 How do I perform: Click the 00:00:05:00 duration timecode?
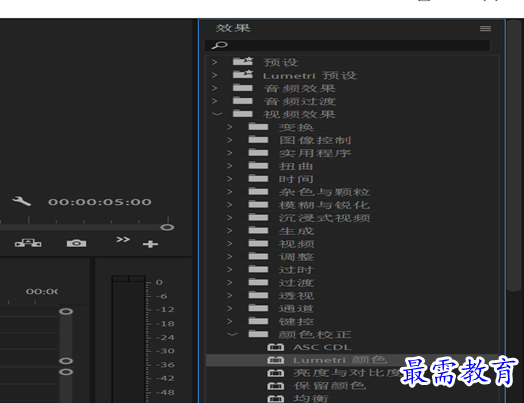click(x=100, y=202)
